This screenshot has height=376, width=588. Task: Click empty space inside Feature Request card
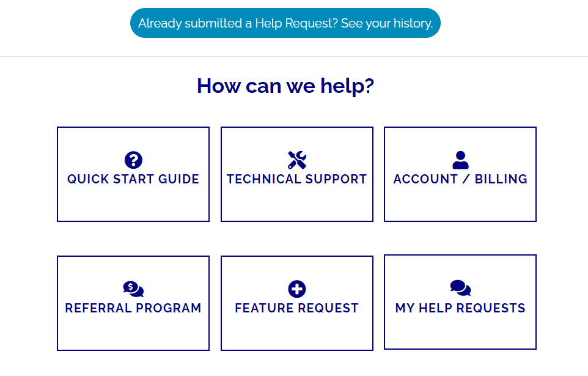[297, 334]
